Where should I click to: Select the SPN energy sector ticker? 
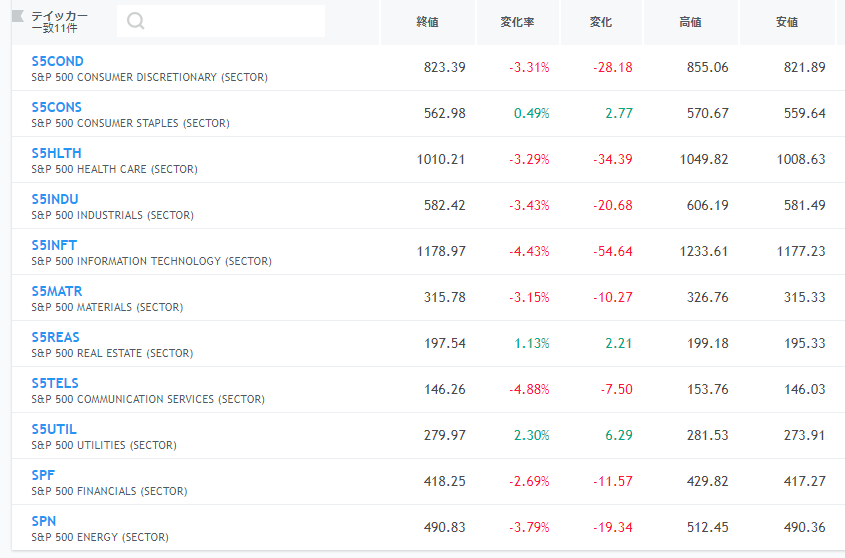tap(44, 521)
